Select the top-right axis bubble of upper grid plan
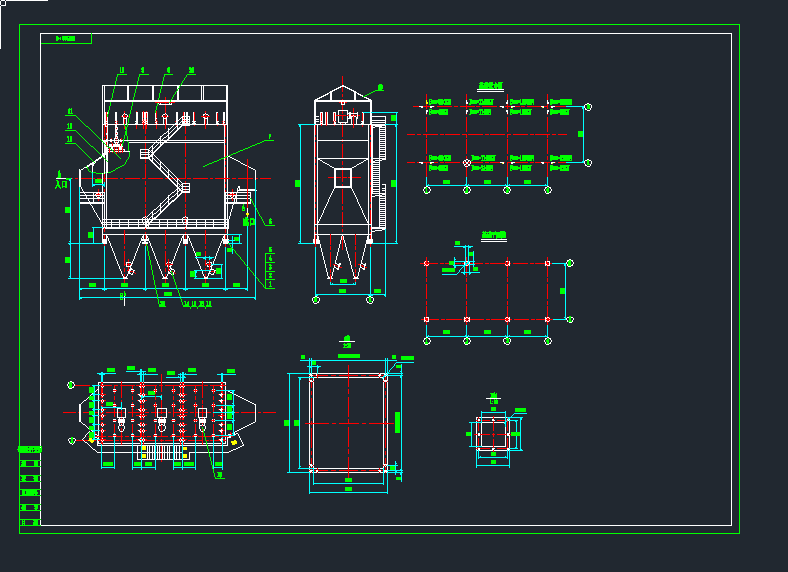This screenshot has height=572, width=788. point(588,107)
